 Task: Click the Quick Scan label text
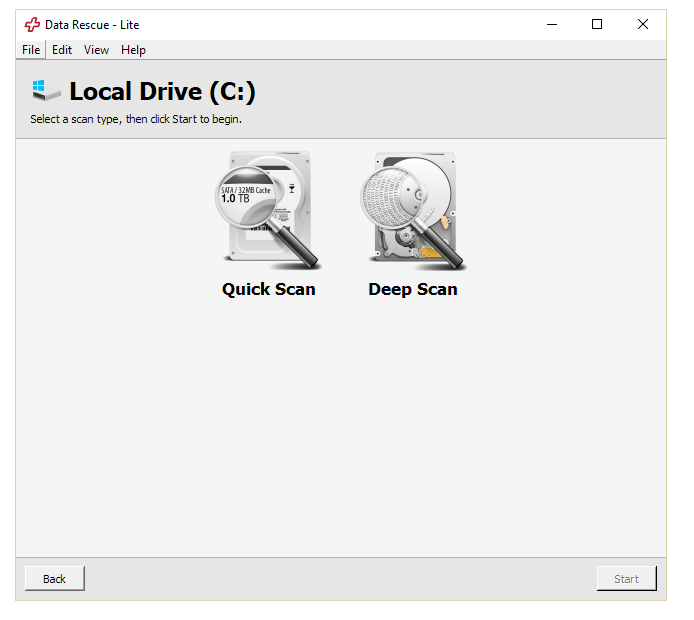(x=269, y=289)
